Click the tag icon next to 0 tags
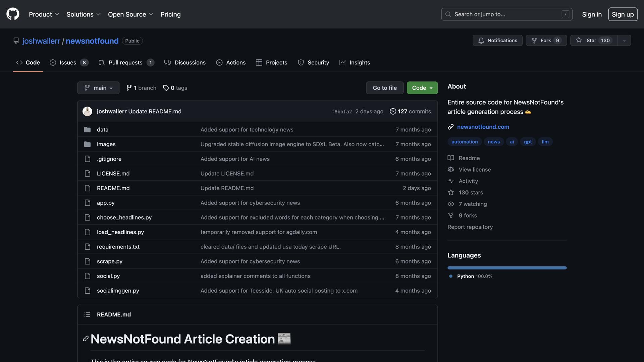The image size is (644, 362). click(x=166, y=88)
